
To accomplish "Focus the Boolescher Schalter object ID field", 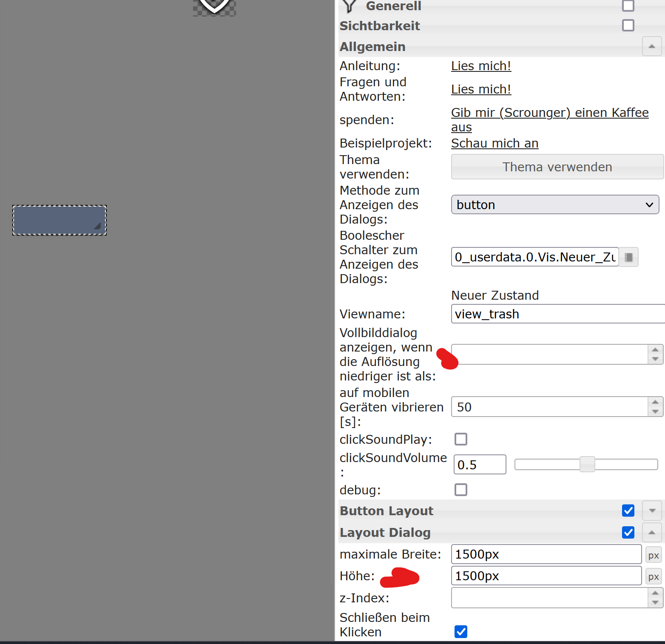I will coord(535,257).
